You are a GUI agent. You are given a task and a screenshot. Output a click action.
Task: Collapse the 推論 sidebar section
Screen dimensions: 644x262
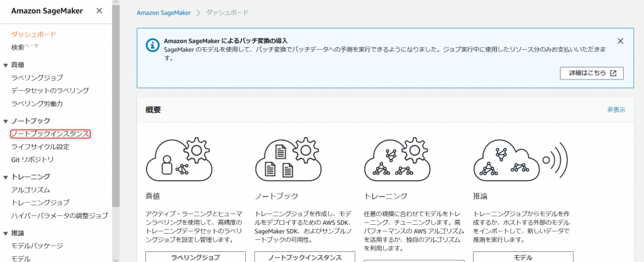(6, 233)
